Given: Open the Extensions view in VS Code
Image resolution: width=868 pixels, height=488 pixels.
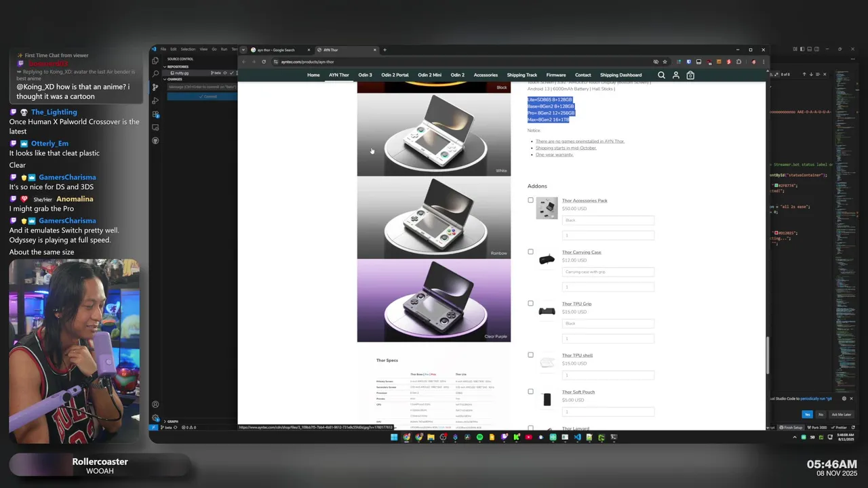Looking at the screenshot, I should [155, 114].
